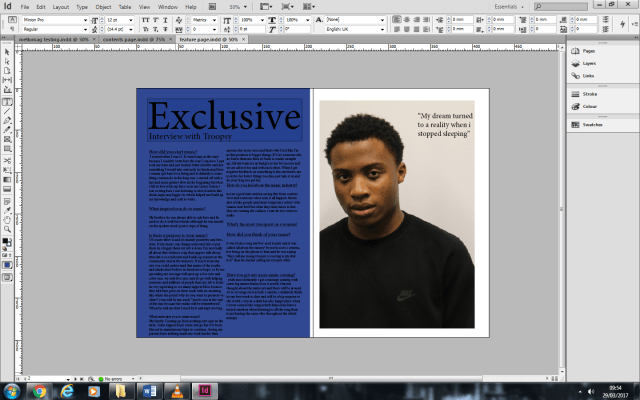Screen dimensions: 640x400
Task: Click Google Chrome in the taskbar
Action: click(38, 390)
